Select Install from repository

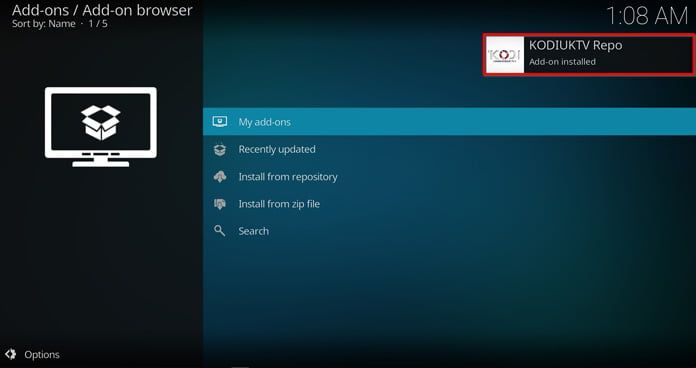tap(449, 177)
